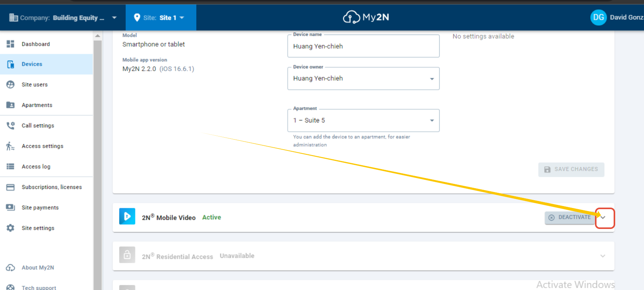Image resolution: width=644 pixels, height=290 pixels.
Task: Click the Active status label
Action: pyautogui.click(x=211, y=217)
